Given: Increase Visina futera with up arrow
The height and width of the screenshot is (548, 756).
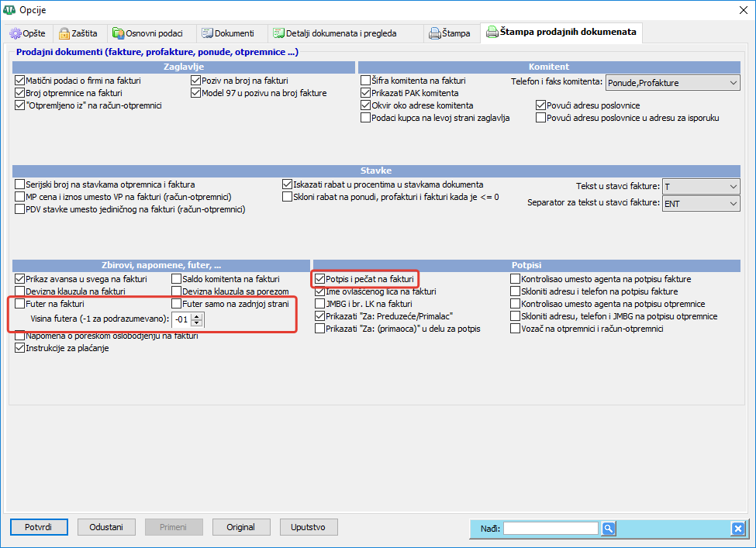Looking at the screenshot, I should coord(196,316).
